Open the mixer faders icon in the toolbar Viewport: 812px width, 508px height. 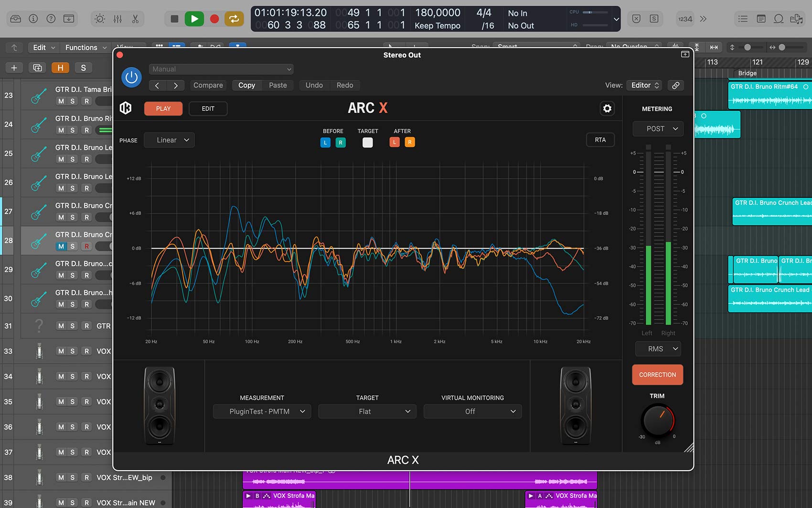(x=117, y=19)
